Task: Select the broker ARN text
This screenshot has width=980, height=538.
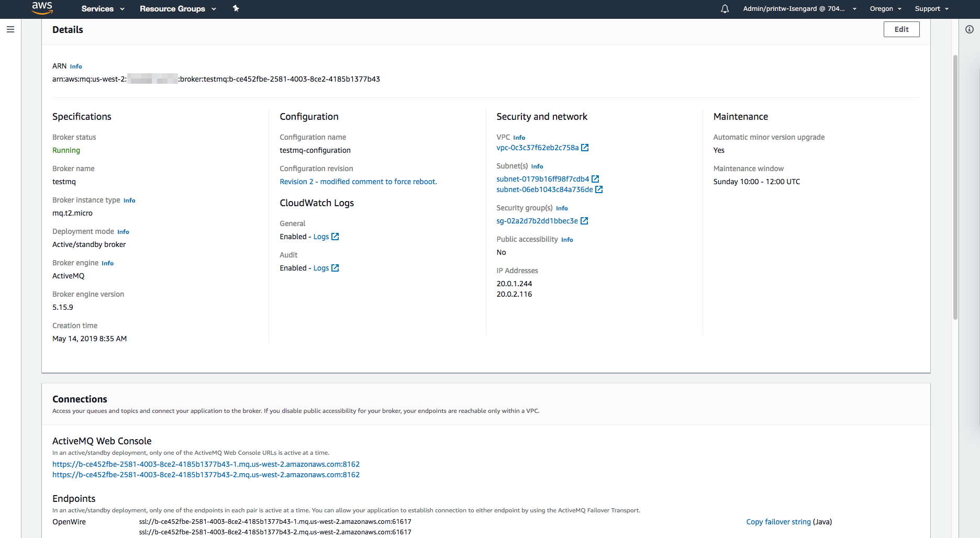Action: coord(216,79)
